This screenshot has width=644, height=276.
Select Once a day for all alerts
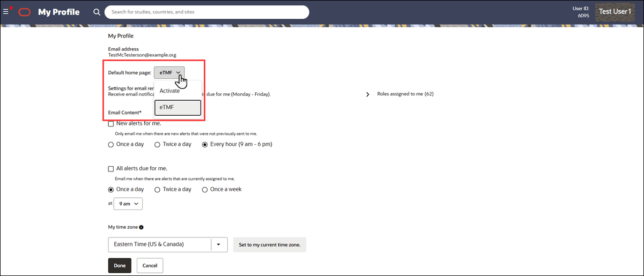pos(111,189)
